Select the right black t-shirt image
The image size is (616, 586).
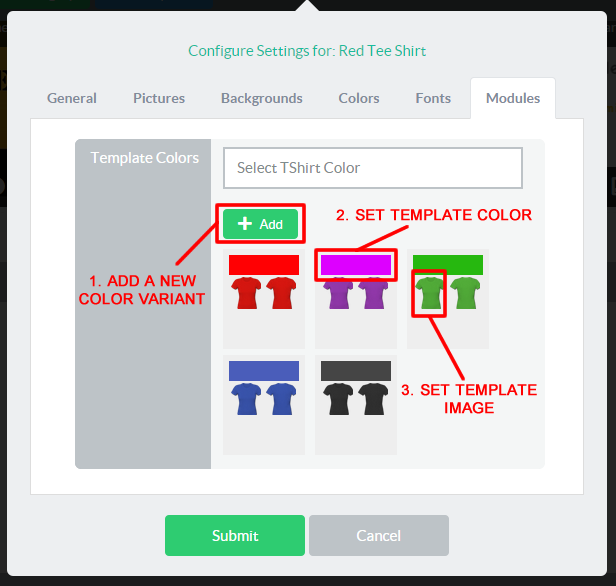point(373,399)
